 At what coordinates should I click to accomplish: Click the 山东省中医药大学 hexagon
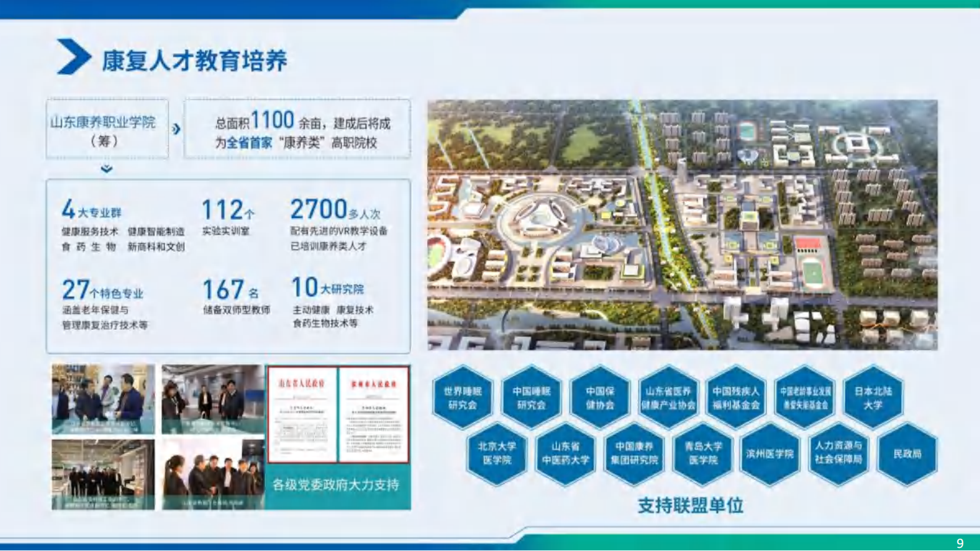566,453
